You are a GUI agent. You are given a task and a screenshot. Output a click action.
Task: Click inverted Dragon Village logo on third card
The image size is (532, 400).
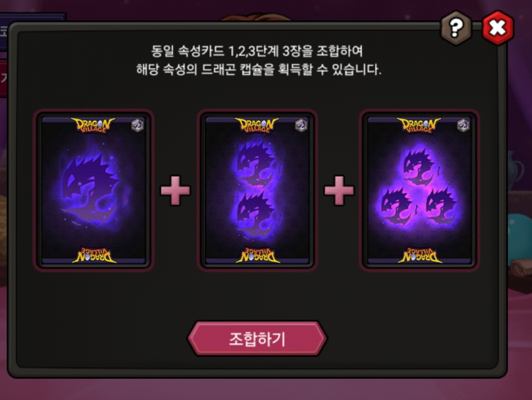click(420, 255)
